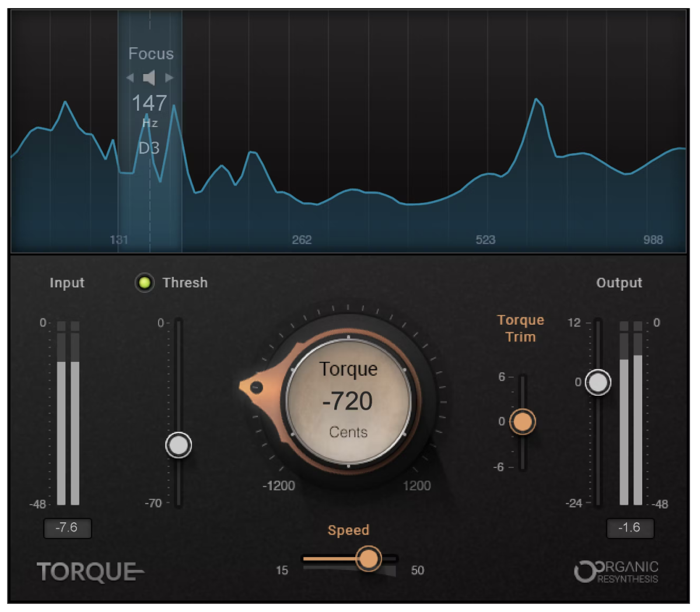Toggle the green Thresh LED button

(x=144, y=283)
